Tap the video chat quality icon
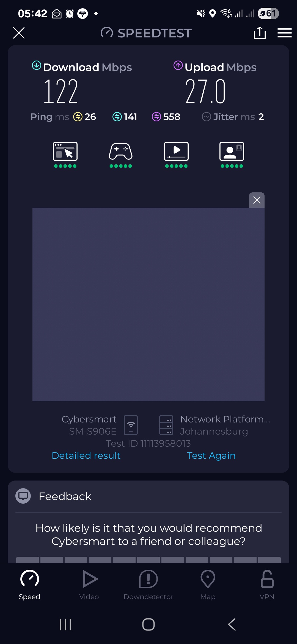297x644 pixels. point(232,151)
